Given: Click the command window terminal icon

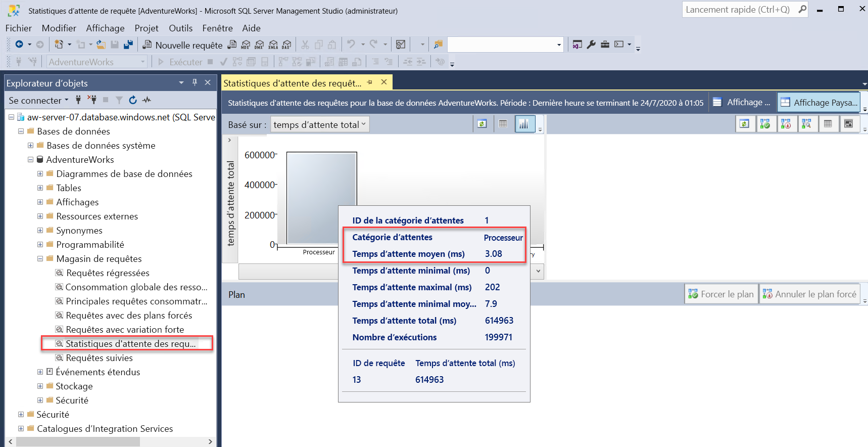Looking at the screenshot, I should point(619,44).
